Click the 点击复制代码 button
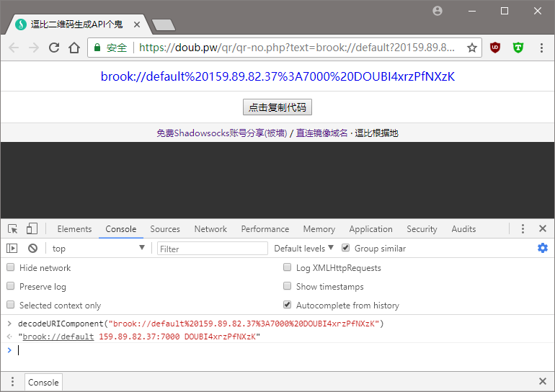This screenshot has height=392, width=555. [277, 107]
